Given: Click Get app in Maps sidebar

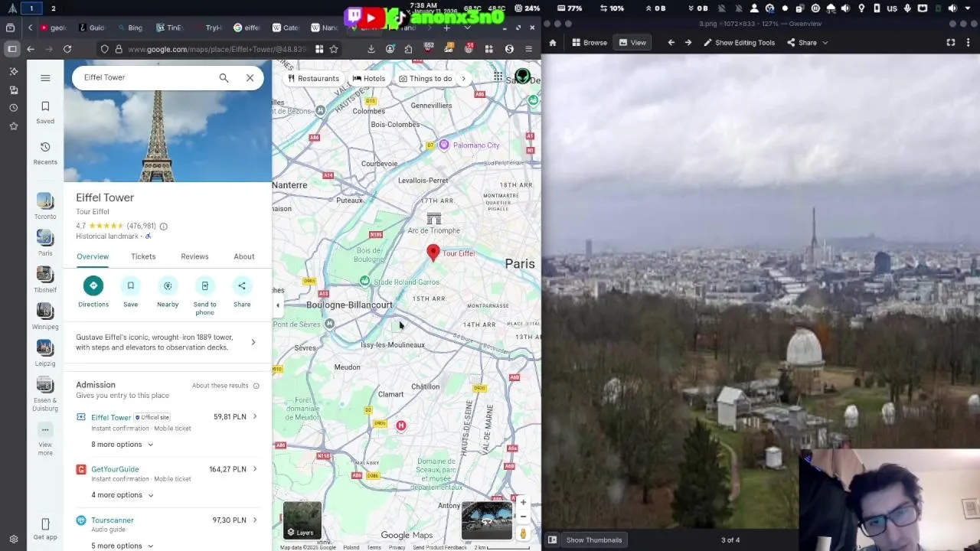Looking at the screenshot, I should (x=45, y=529).
